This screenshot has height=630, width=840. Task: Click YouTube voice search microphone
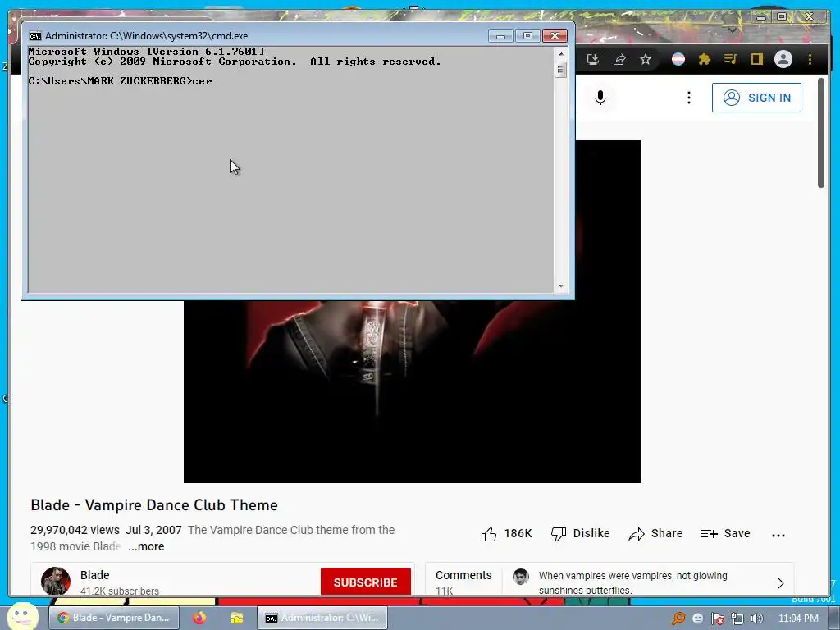600,98
